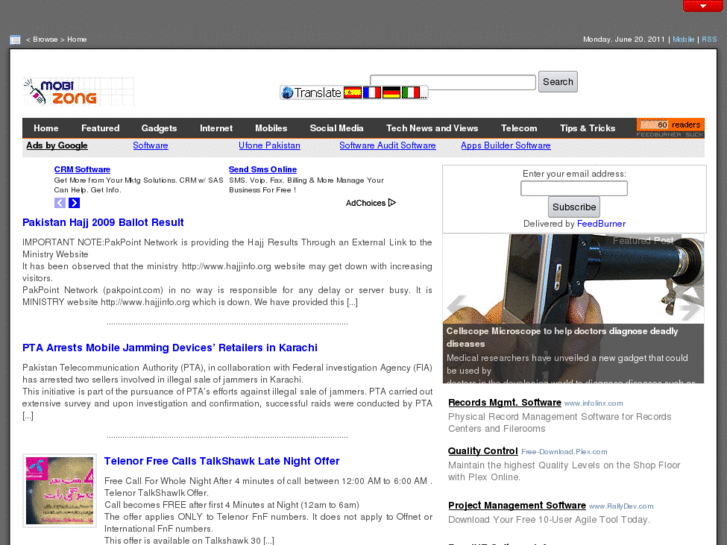Click the Ads by Google link
The image size is (727, 545).
coord(57,146)
